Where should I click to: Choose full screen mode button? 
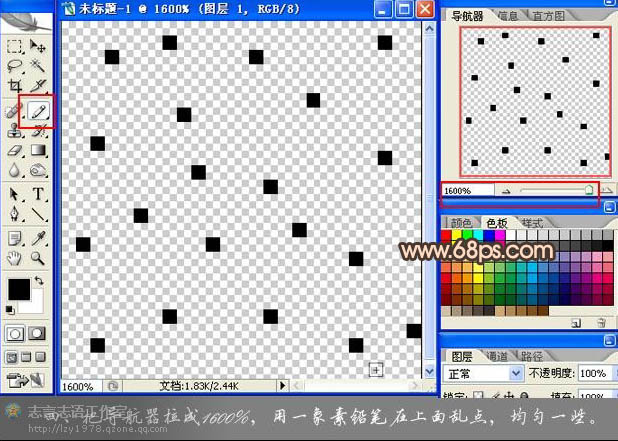point(40,357)
